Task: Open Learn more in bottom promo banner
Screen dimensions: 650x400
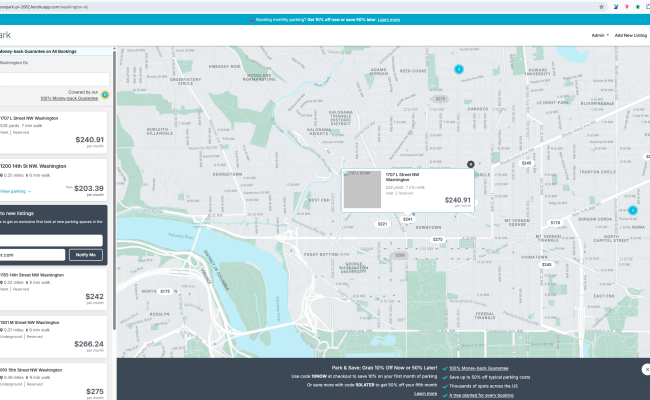Action: point(425,393)
